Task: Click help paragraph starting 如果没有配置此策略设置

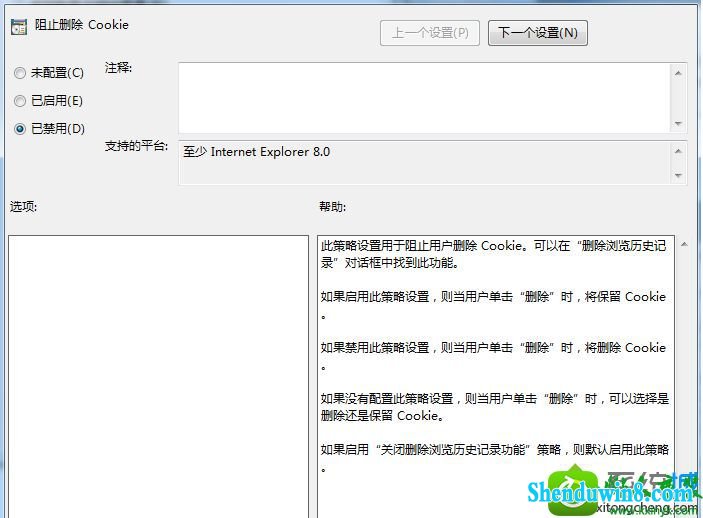Action: coord(495,407)
